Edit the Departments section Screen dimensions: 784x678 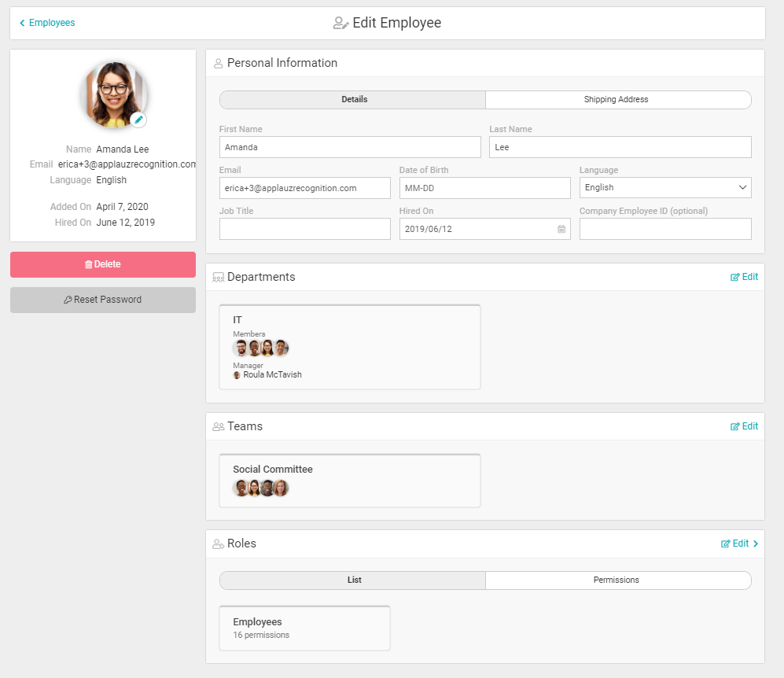pos(744,277)
